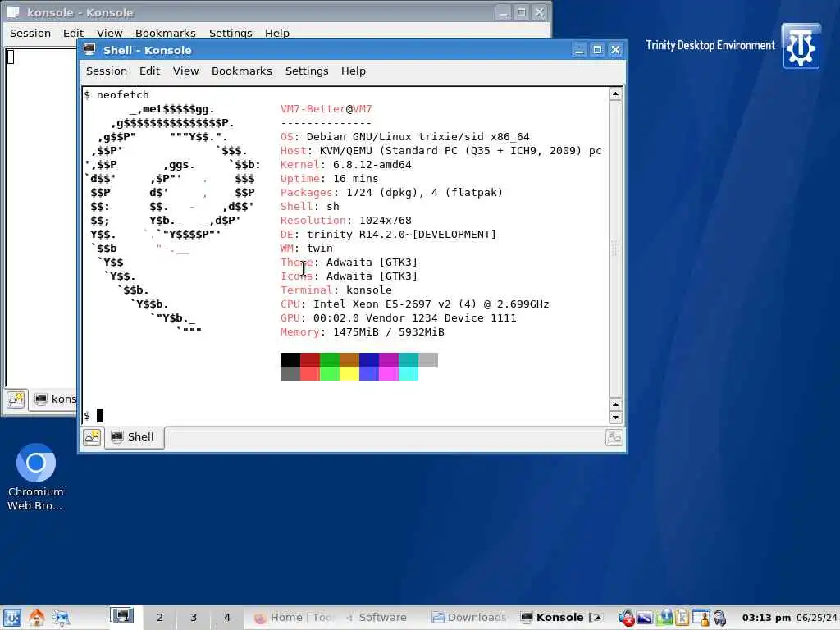Click the CPU: Intel Xeon E5-2697 line

click(414, 304)
